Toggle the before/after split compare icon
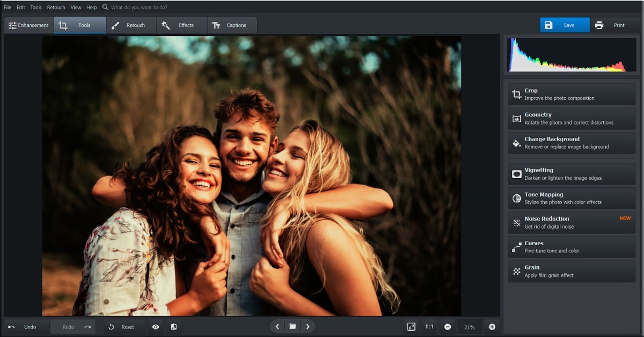Screen dimensions: 644x337 (174, 327)
